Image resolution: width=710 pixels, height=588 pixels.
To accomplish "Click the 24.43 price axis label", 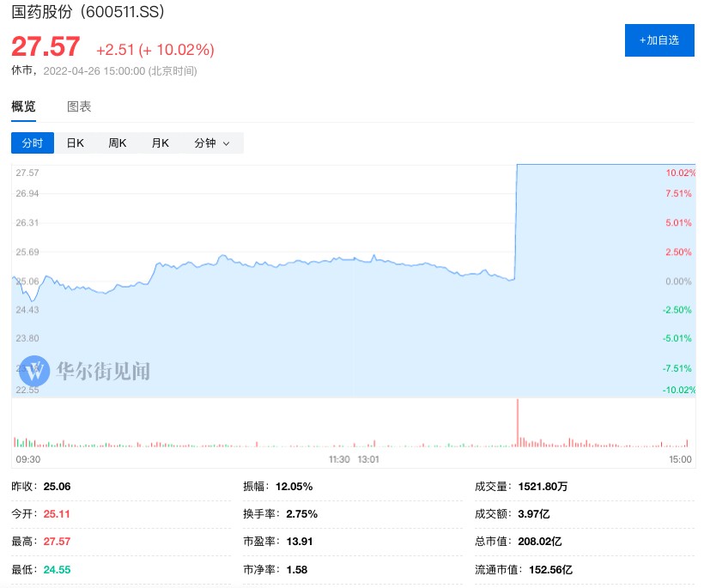I will (27, 310).
